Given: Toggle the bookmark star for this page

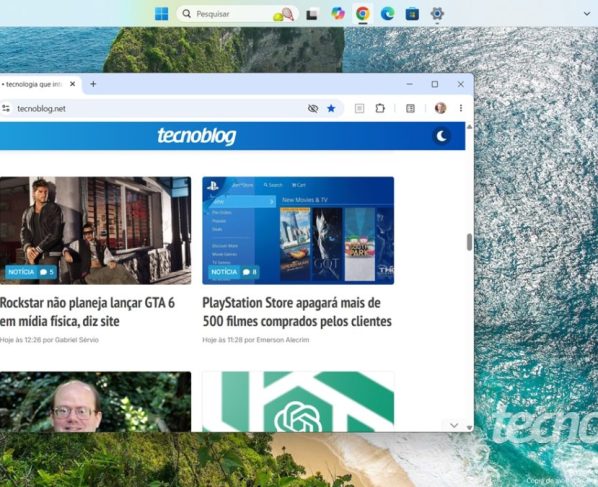Looking at the screenshot, I should 331,109.
